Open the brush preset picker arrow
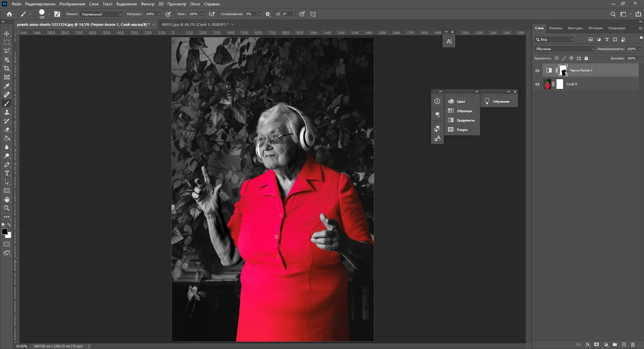The height and width of the screenshot is (349, 644). click(49, 14)
